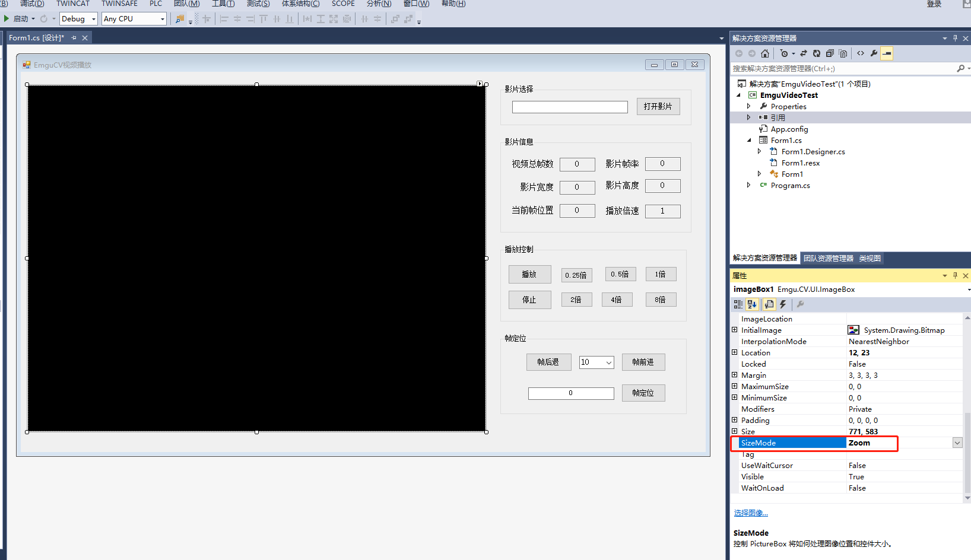Image resolution: width=971 pixels, height=560 pixels.
Task: Open the 登录 sign-in link
Action: pyautogui.click(x=934, y=4)
